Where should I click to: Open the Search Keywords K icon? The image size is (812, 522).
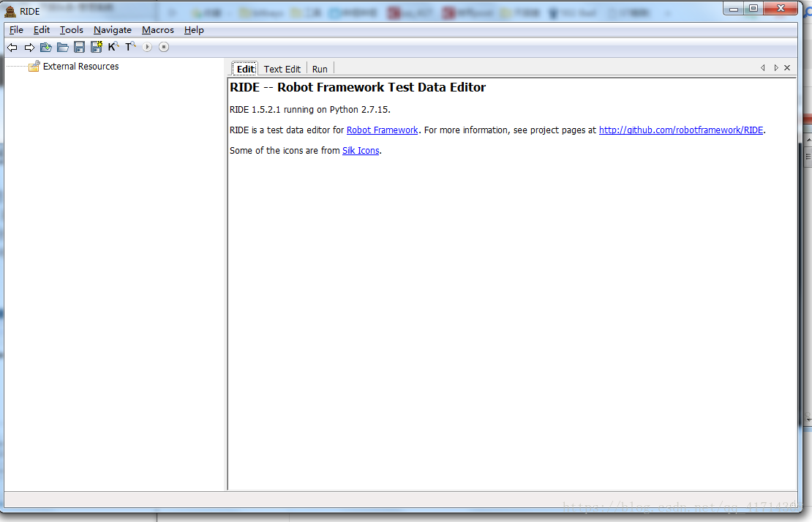coord(113,47)
